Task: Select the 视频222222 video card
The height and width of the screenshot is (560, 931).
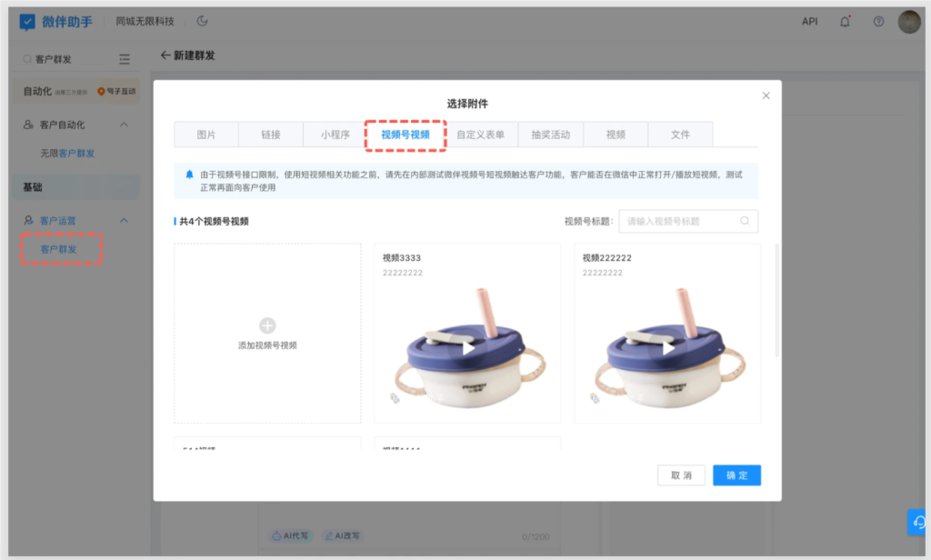Action: click(666, 333)
